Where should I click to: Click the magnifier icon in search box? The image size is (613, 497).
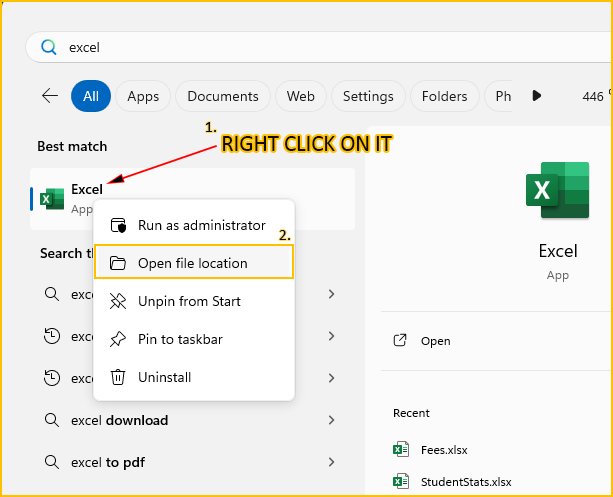point(47,47)
